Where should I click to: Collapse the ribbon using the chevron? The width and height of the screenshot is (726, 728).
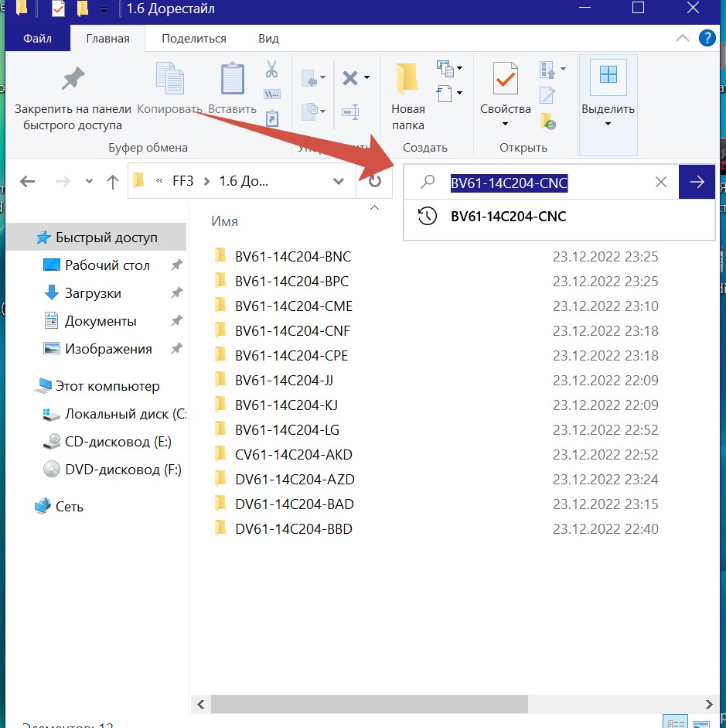tap(683, 38)
